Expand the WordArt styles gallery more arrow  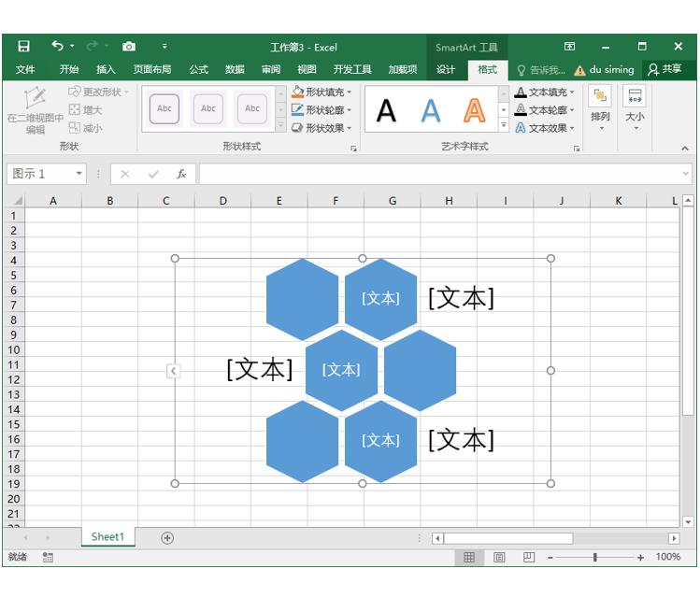pyautogui.click(x=504, y=126)
